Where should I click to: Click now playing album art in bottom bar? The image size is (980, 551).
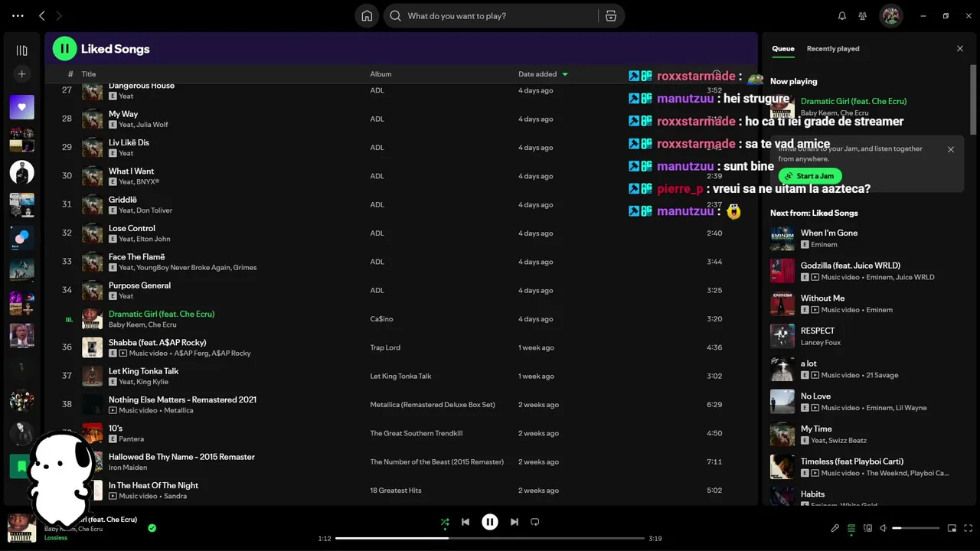(21, 528)
